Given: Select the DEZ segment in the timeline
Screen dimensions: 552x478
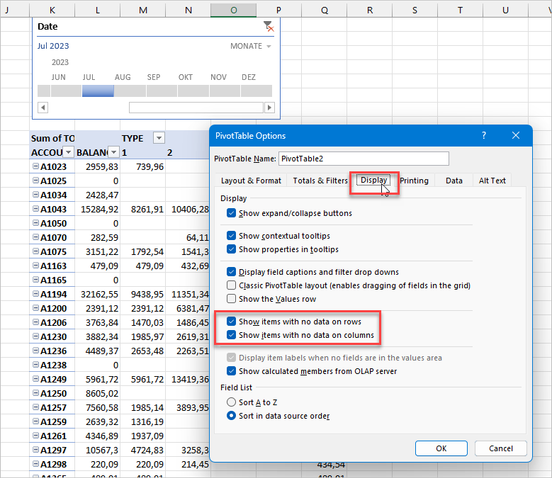Looking at the screenshot, I should tap(256, 91).
